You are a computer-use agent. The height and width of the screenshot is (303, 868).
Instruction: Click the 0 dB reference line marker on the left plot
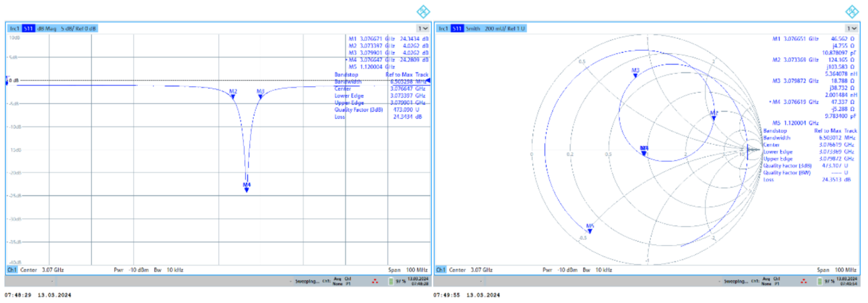pyautogui.click(x=8, y=81)
